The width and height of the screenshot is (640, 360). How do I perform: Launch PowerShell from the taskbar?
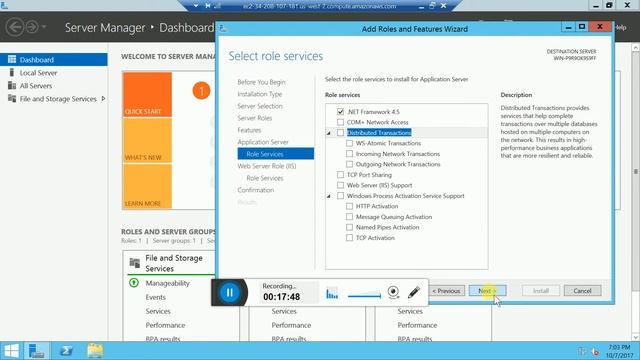pos(66,351)
